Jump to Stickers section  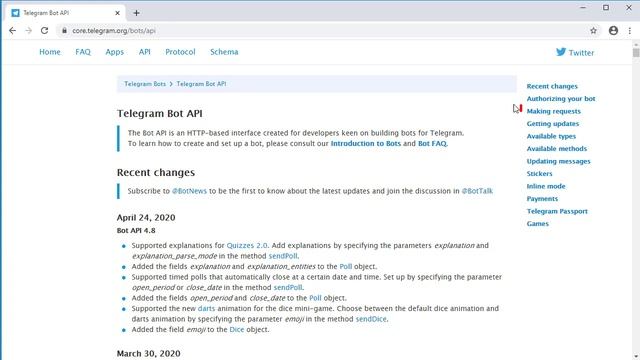pos(539,173)
